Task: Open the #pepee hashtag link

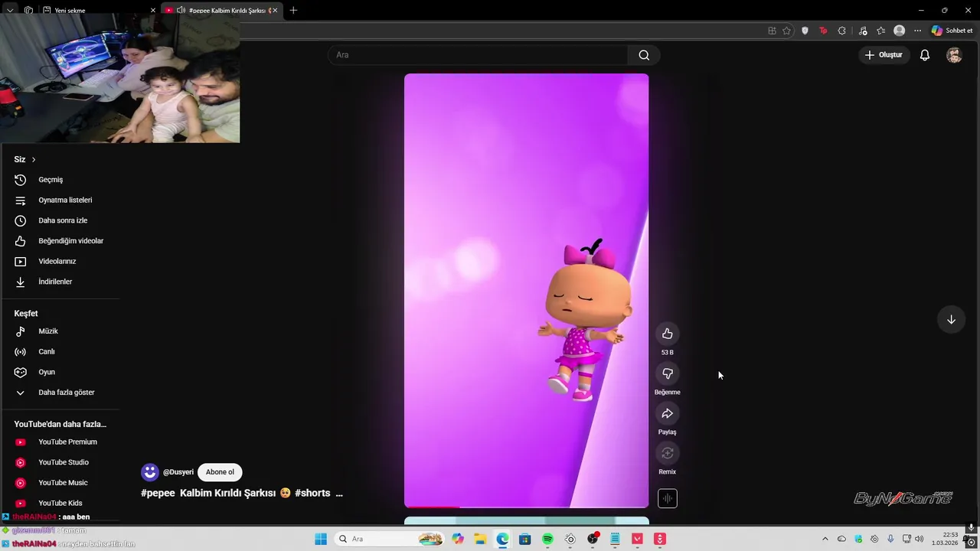Action: [x=158, y=494]
